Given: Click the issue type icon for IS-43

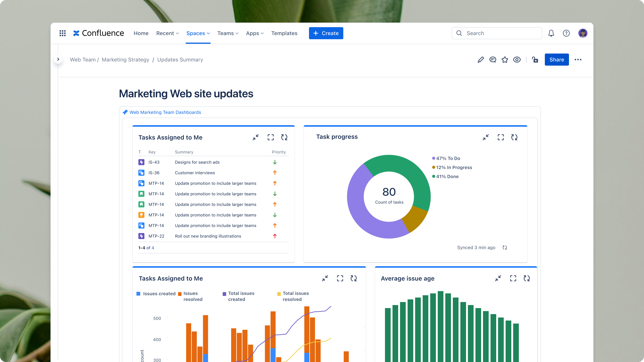Looking at the screenshot, I should point(141,162).
